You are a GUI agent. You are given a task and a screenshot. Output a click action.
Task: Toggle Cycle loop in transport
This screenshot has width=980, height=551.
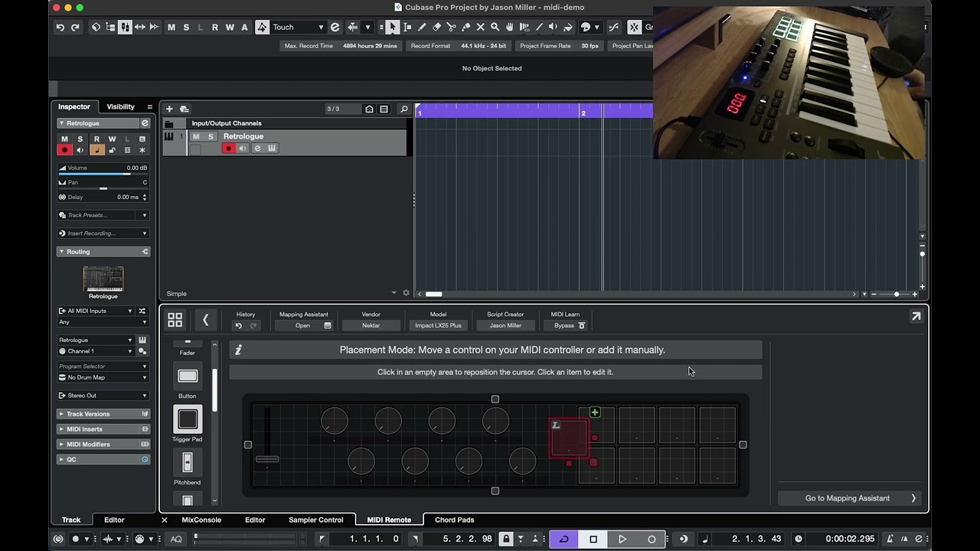(x=564, y=539)
